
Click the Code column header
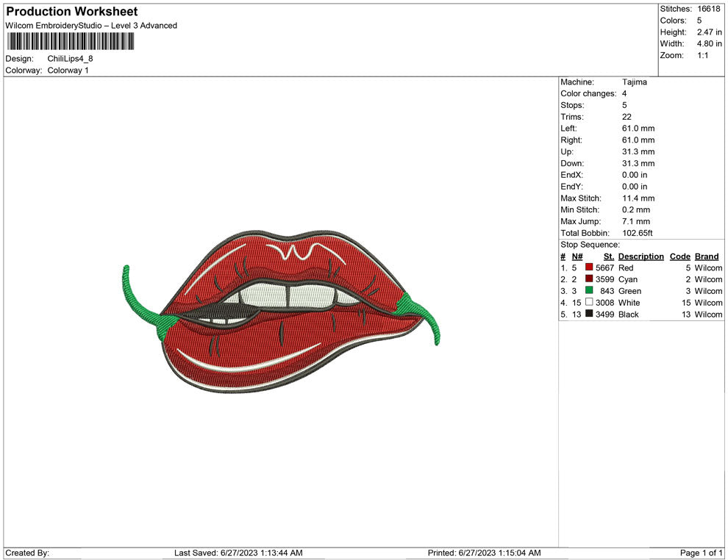click(x=679, y=256)
